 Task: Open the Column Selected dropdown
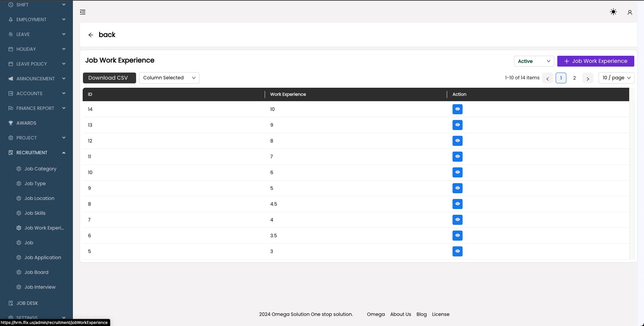pyautogui.click(x=169, y=78)
